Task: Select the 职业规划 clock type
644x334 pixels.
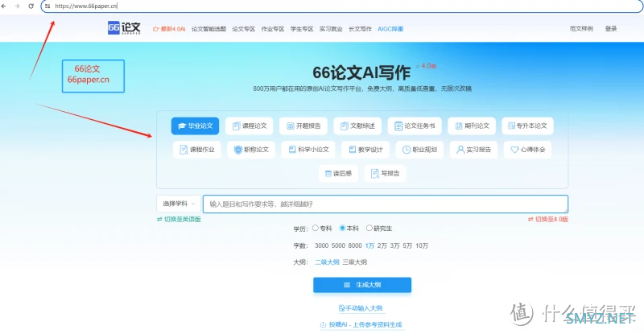Action: (x=419, y=150)
